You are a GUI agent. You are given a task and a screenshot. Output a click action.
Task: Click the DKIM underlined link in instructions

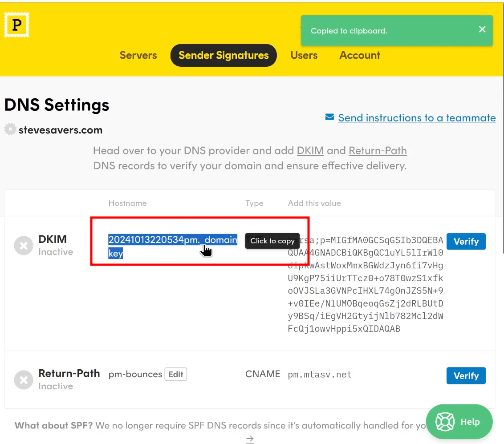click(x=310, y=150)
